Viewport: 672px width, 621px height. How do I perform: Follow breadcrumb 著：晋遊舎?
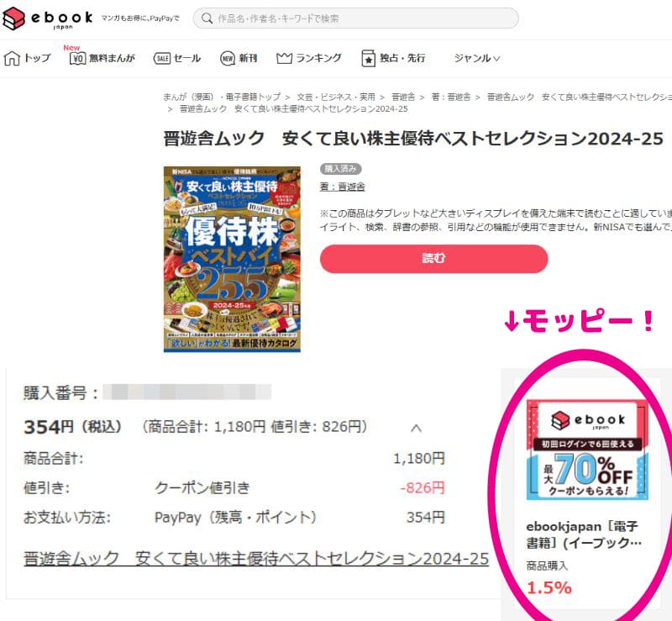tap(451, 97)
